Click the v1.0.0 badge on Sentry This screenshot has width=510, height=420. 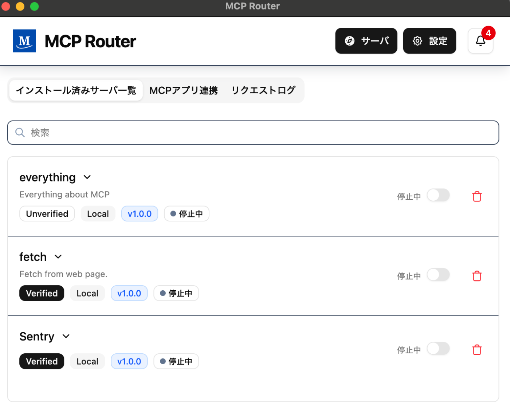pos(129,361)
